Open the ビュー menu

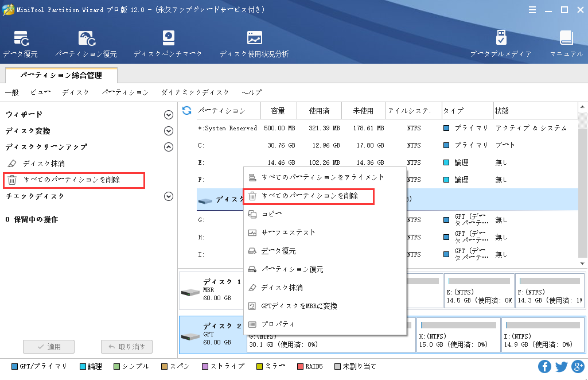coord(41,92)
